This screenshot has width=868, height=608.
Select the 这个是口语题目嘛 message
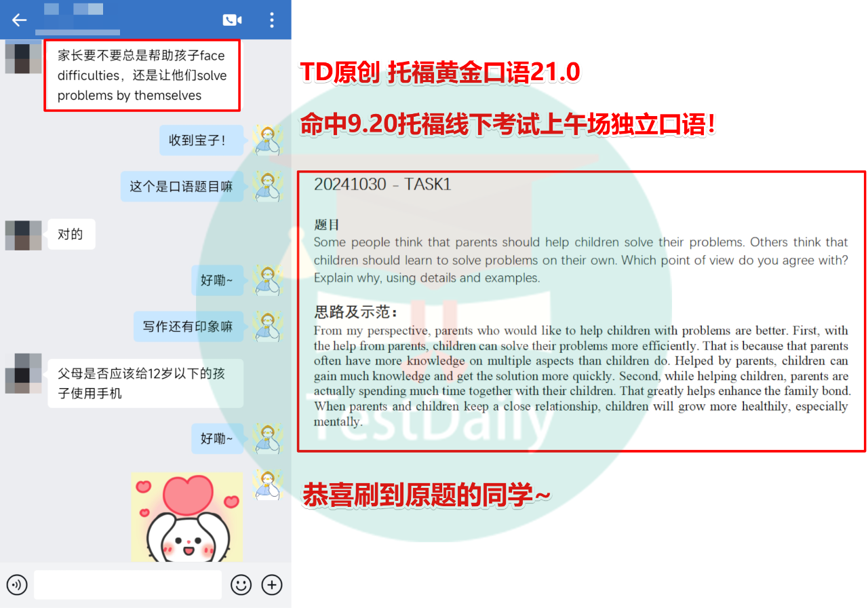[181, 187]
